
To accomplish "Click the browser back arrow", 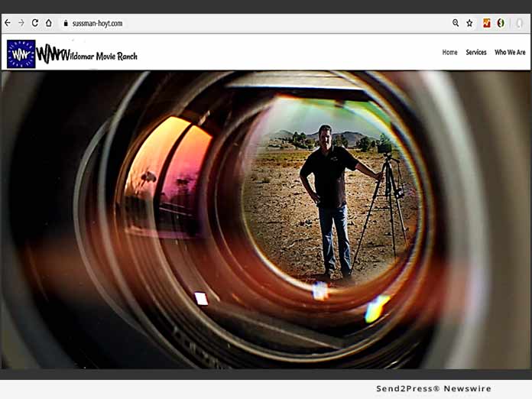I will coord(8,23).
